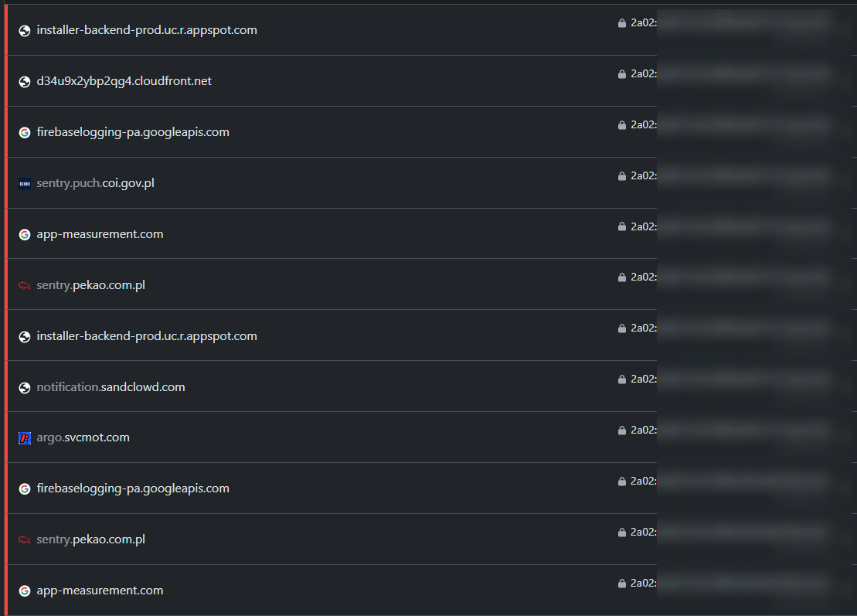This screenshot has height=616, width=857.
Task: Select the first app-measurement.com domain
Action: point(100,234)
